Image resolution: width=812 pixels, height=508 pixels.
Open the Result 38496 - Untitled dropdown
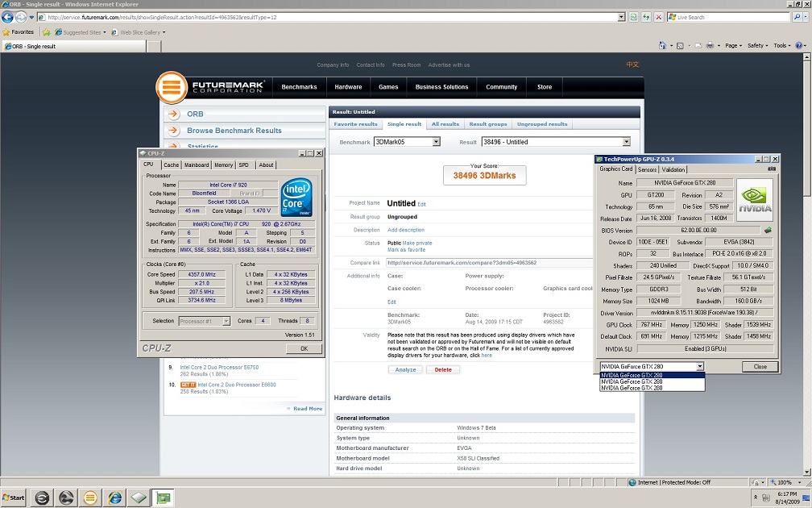(626, 142)
